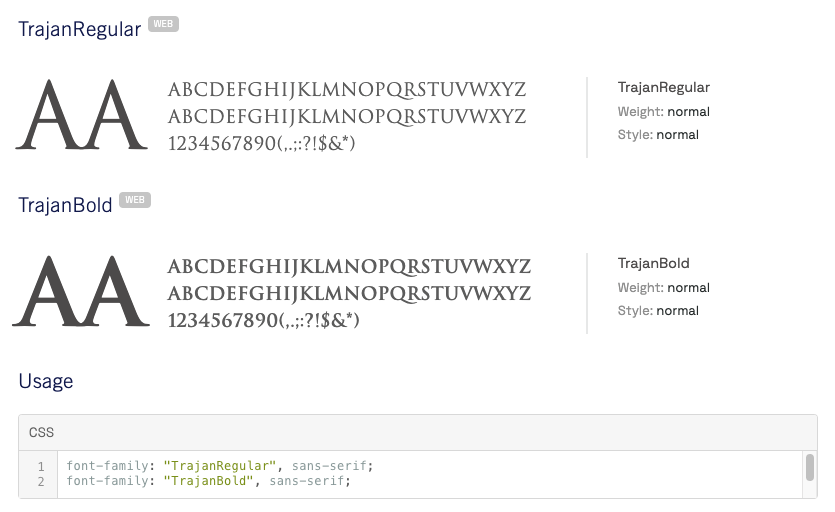Open the TrajanRegular font heading
This screenshot has width=835, height=512.
tap(79, 29)
